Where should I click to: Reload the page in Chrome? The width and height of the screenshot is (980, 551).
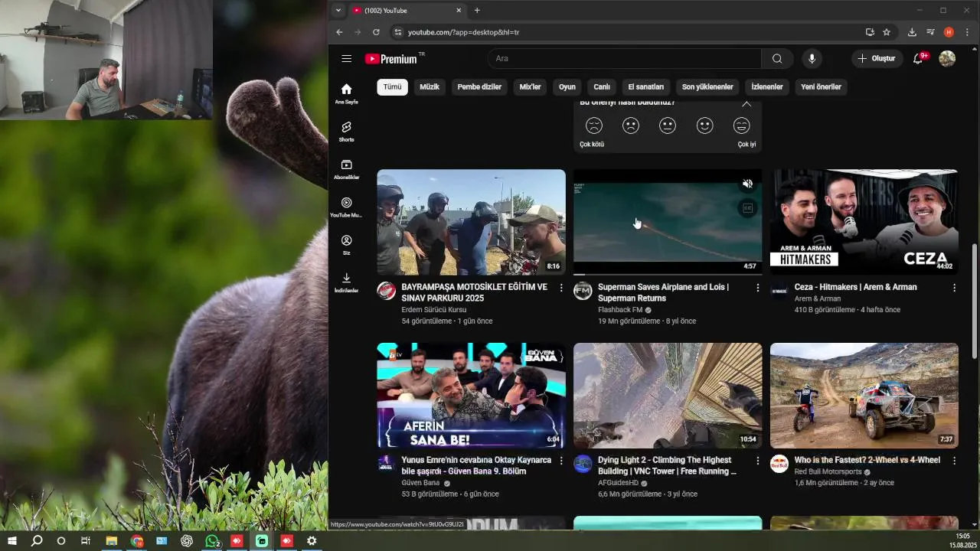tap(376, 32)
